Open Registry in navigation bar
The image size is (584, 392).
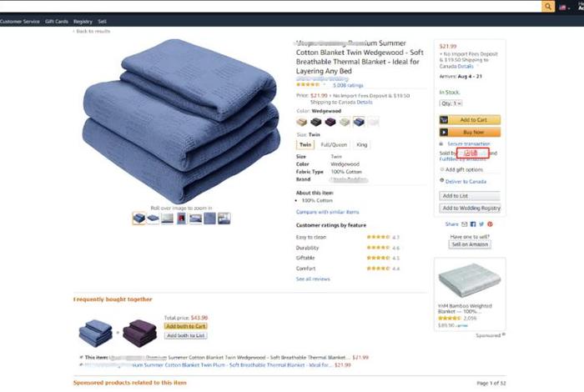[83, 22]
